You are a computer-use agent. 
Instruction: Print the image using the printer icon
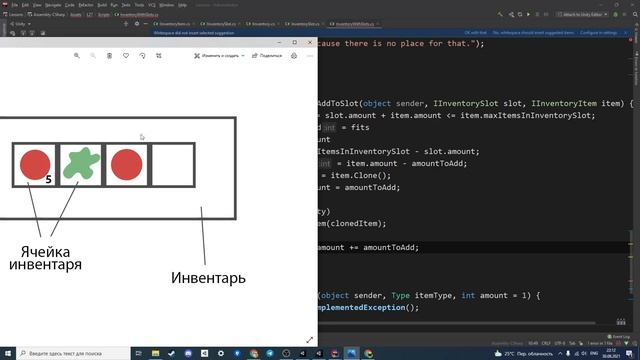point(294,56)
